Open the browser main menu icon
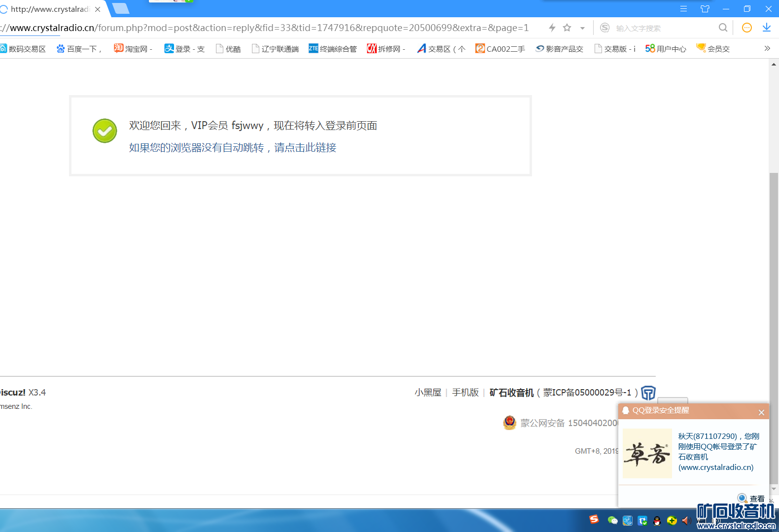 point(683,9)
